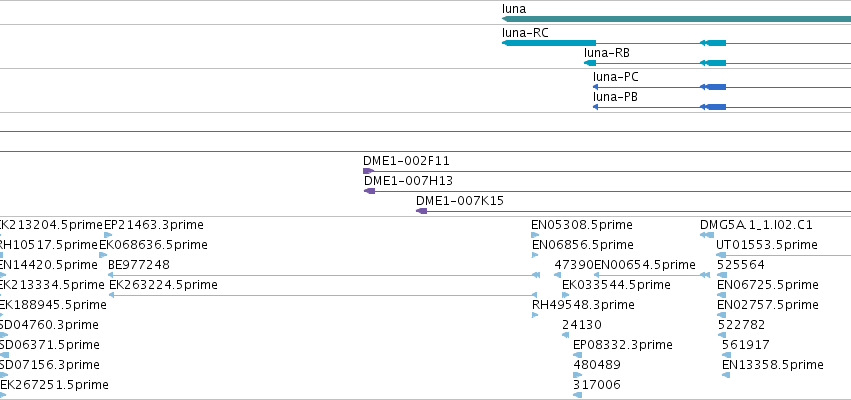851x400 pixels.
Task: Select the DMG5A.1_1.I02.C1 arrow glyph
Action: point(707,235)
